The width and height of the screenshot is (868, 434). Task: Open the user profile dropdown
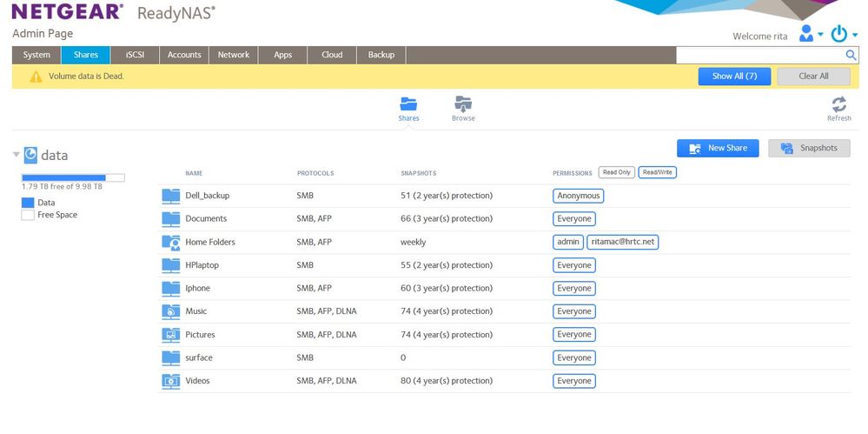[811, 35]
